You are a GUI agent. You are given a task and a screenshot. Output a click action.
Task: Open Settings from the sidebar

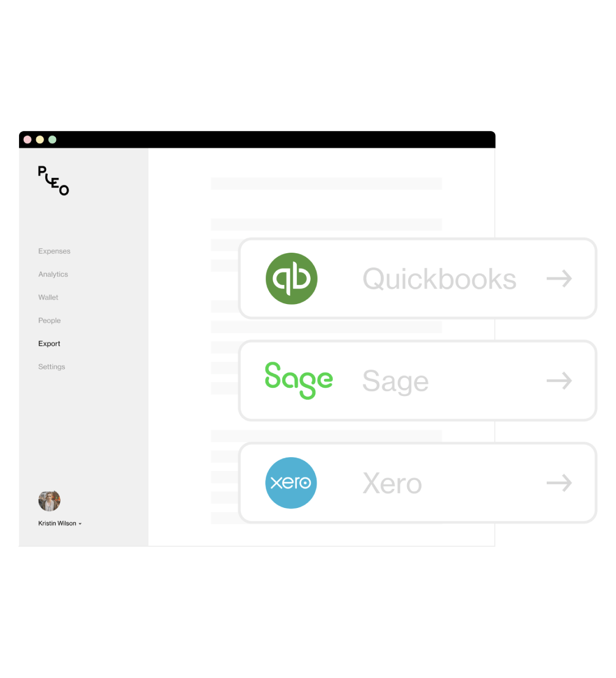52,367
